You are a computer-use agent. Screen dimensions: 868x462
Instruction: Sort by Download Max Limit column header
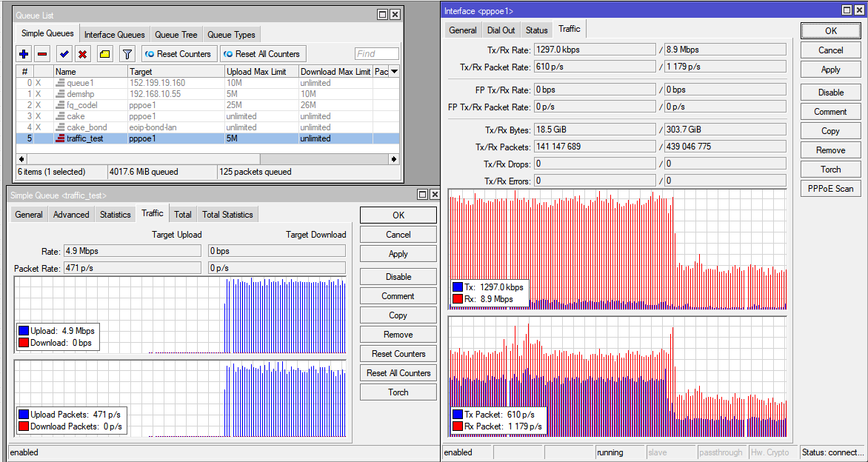[335, 72]
